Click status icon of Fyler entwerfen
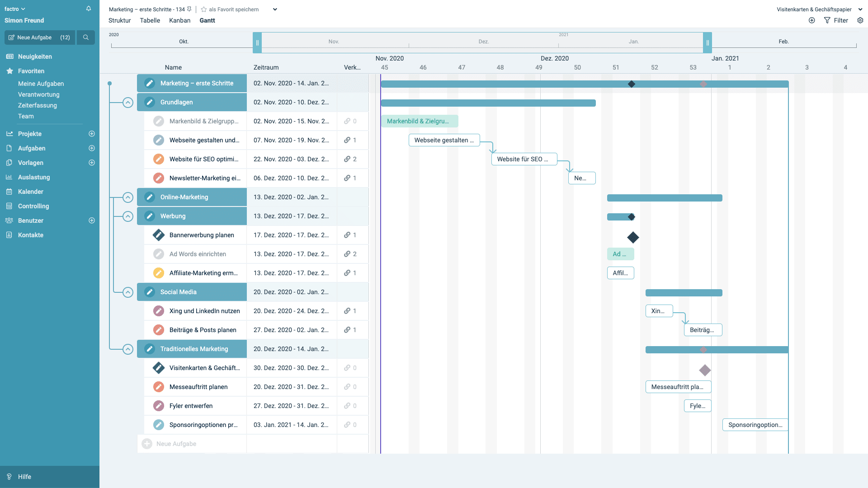868x488 pixels. [159, 406]
